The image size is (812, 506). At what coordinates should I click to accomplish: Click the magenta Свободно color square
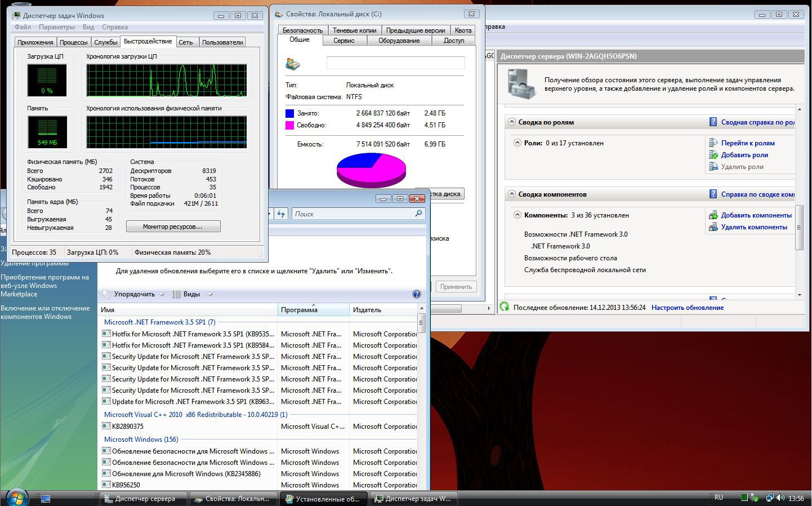coord(289,125)
